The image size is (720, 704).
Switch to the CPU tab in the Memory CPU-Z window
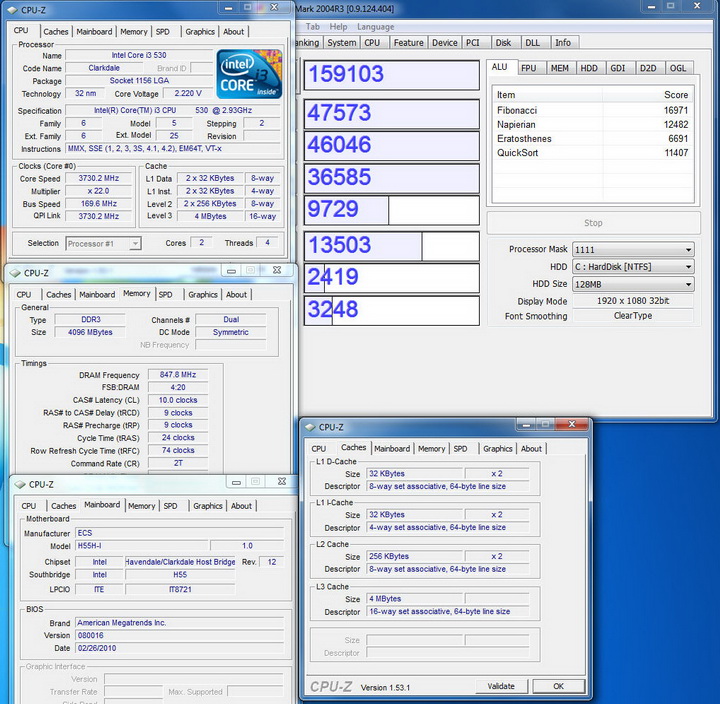(x=24, y=295)
